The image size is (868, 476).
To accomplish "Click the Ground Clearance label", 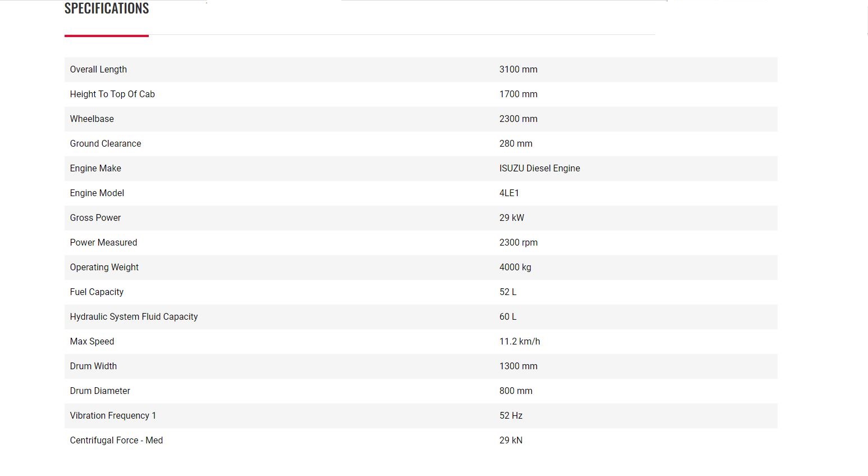I will [106, 144].
